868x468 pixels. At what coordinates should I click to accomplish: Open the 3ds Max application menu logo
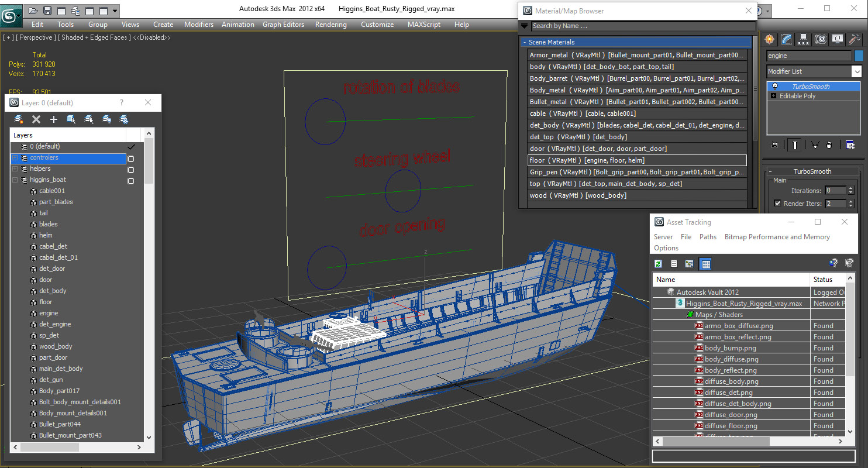coord(11,15)
